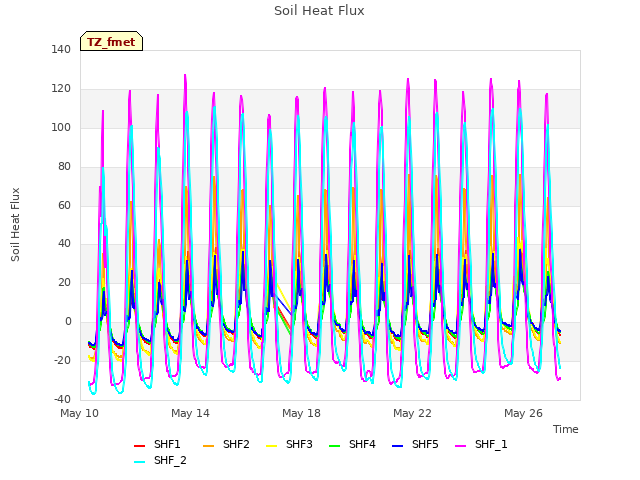640x480 pixels.
Task: Select the SHF_2 legend label
Action: [x=170, y=460]
